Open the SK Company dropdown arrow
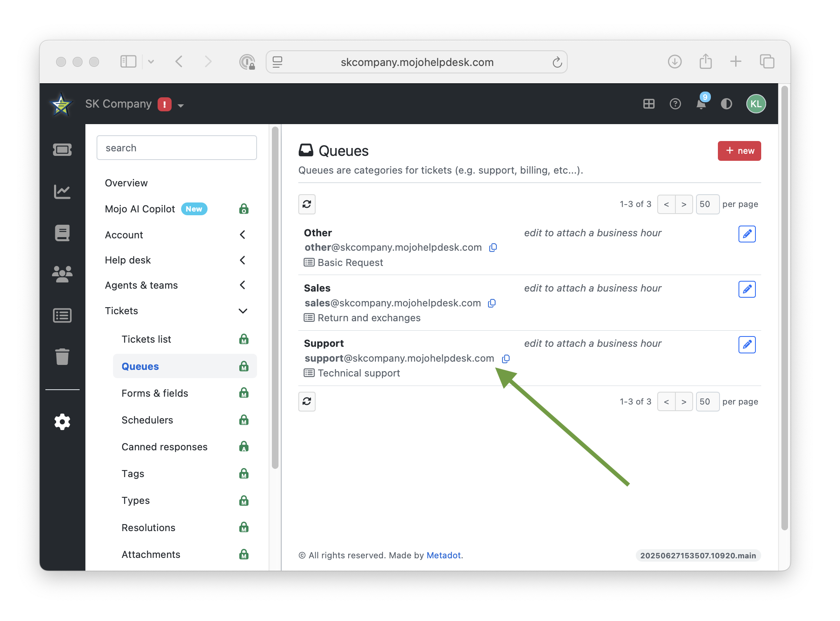 pos(181,106)
